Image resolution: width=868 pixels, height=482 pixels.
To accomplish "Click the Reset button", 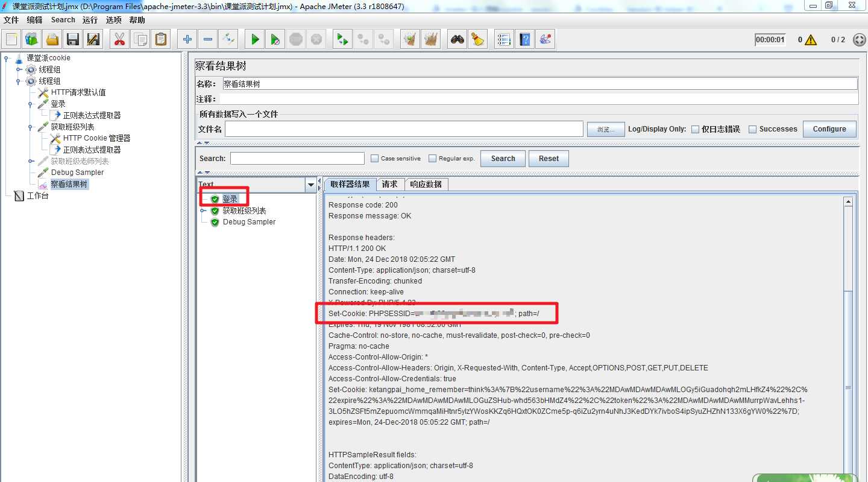I will [549, 159].
